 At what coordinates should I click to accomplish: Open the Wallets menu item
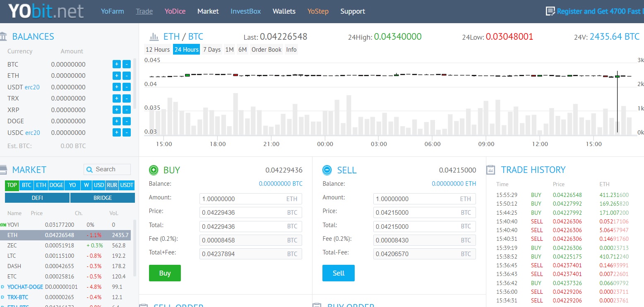click(x=284, y=11)
